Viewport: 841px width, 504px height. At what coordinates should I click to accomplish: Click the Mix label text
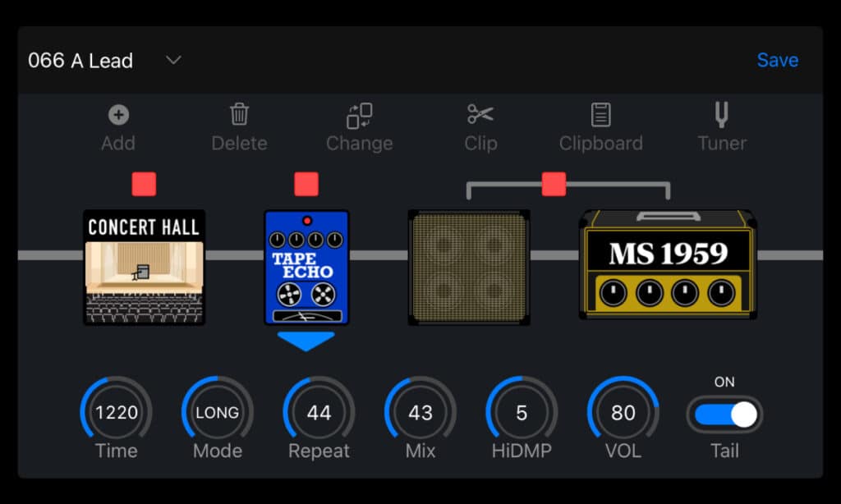coord(420,451)
